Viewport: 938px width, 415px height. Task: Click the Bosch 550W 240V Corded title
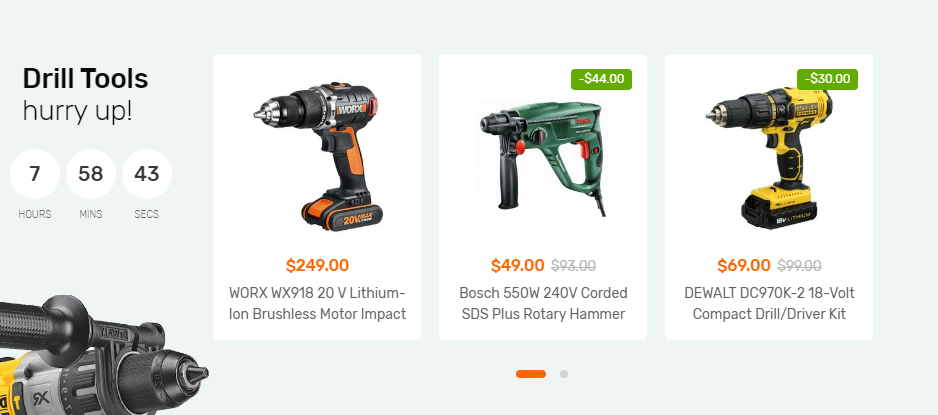(543, 303)
